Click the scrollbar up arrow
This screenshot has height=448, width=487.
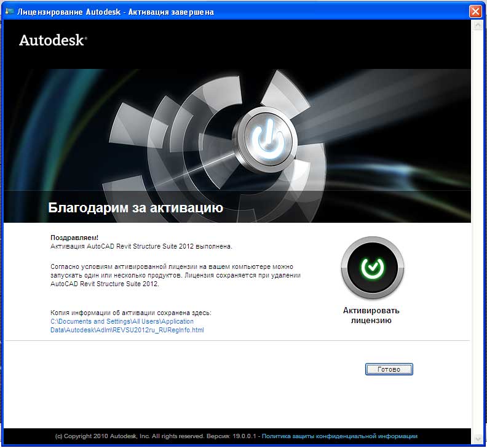click(477, 26)
